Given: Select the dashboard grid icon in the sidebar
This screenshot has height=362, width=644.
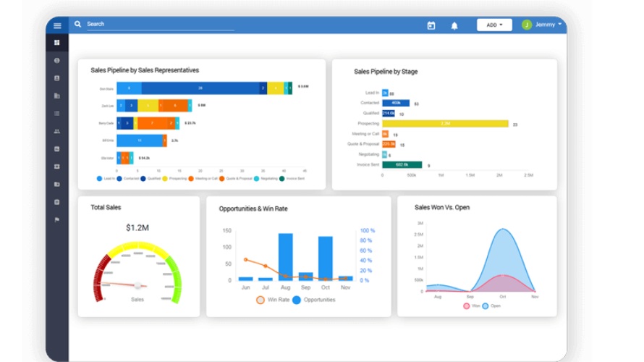Looking at the screenshot, I should tap(57, 43).
